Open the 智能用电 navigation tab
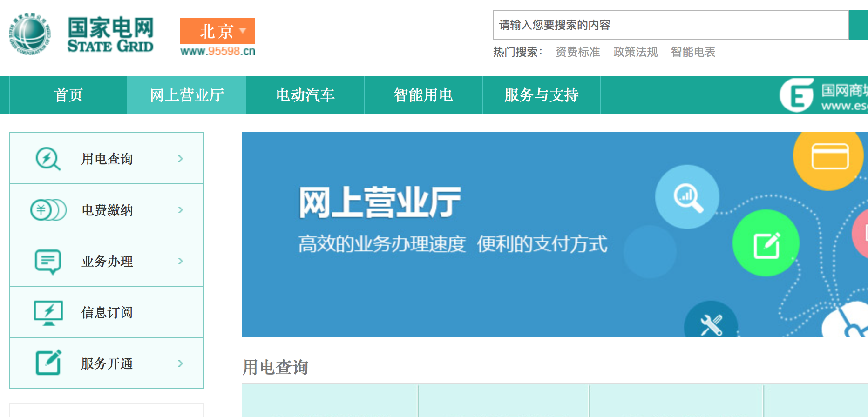The image size is (868, 417). [423, 95]
